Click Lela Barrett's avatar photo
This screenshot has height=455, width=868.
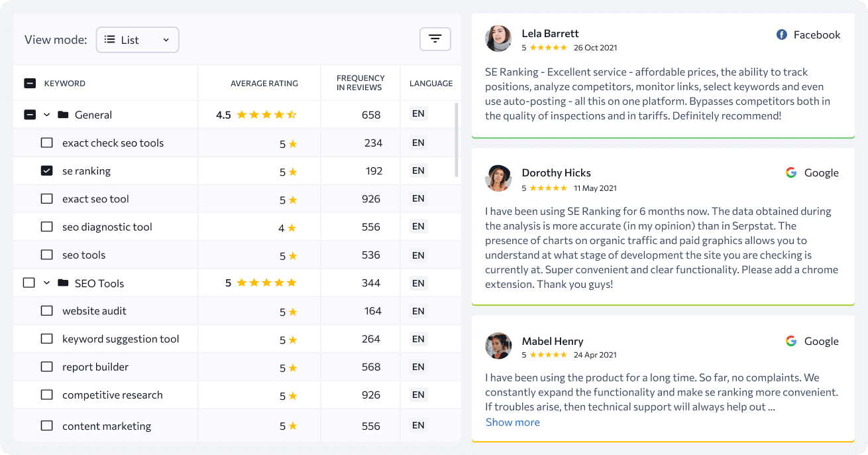tap(498, 38)
